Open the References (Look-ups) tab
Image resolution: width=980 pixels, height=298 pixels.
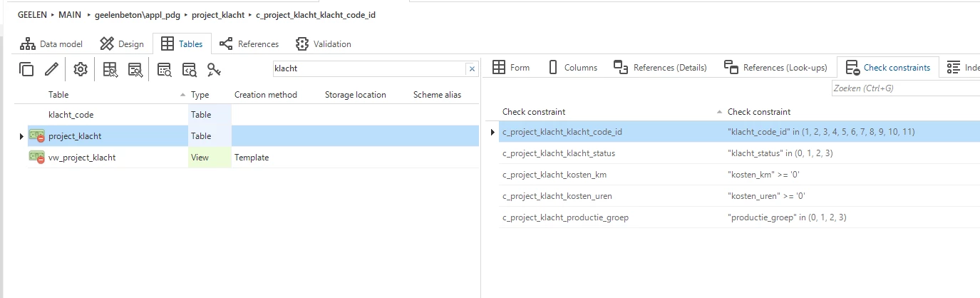coord(776,68)
